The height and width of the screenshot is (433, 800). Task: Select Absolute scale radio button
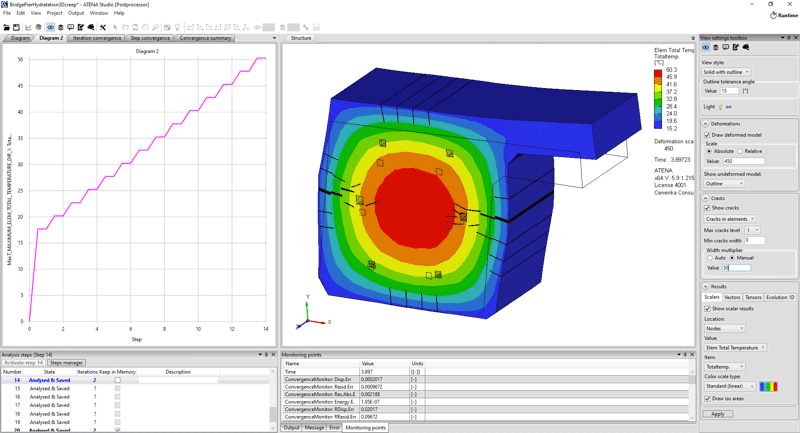[709, 151]
